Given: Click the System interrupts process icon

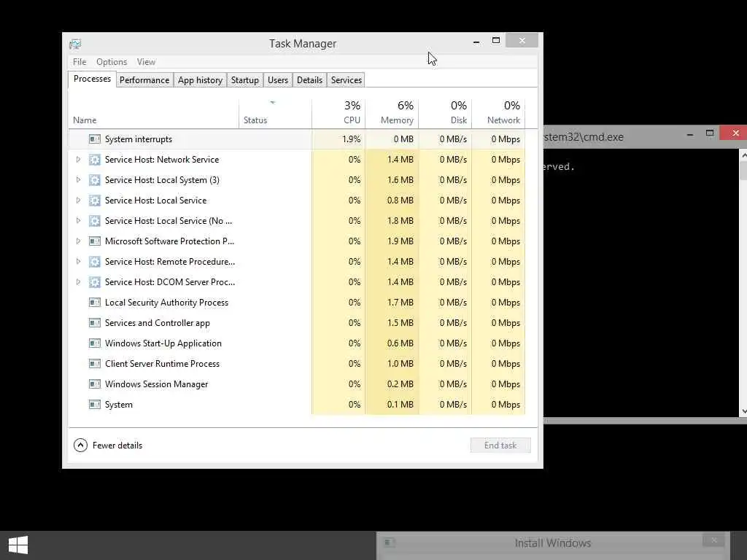Looking at the screenshot, I should point(95,139).
